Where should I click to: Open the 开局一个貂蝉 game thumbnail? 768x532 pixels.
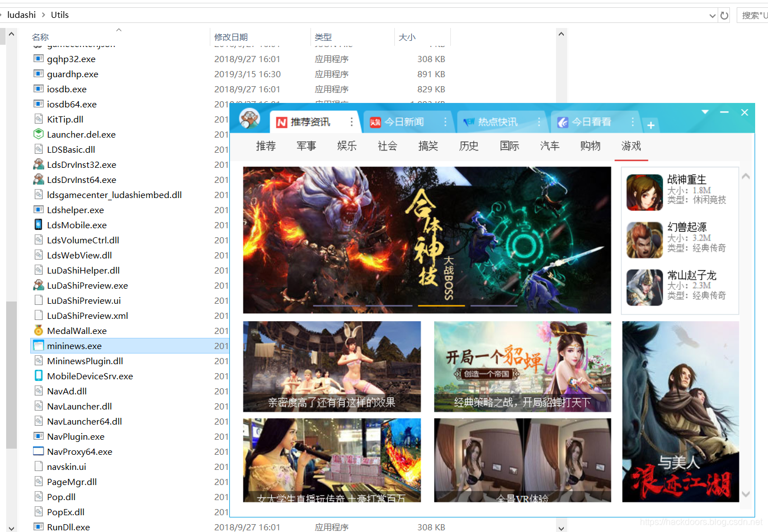522,366
